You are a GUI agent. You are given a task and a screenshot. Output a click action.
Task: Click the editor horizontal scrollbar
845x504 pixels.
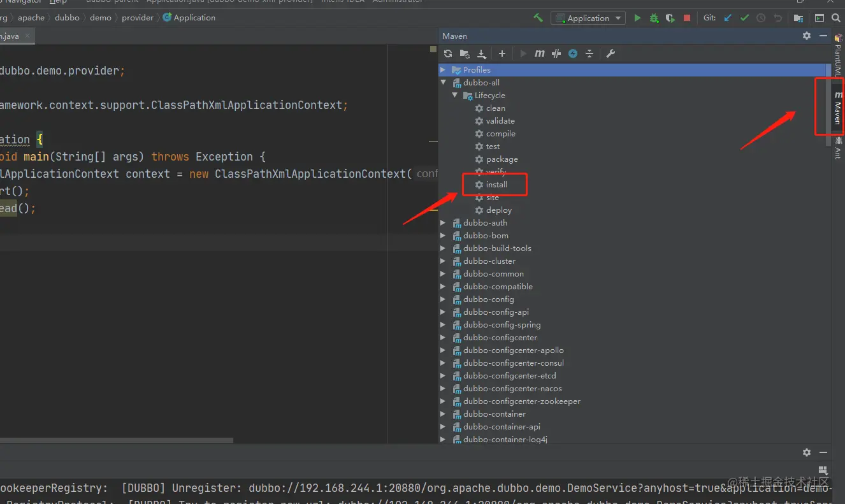116,440
